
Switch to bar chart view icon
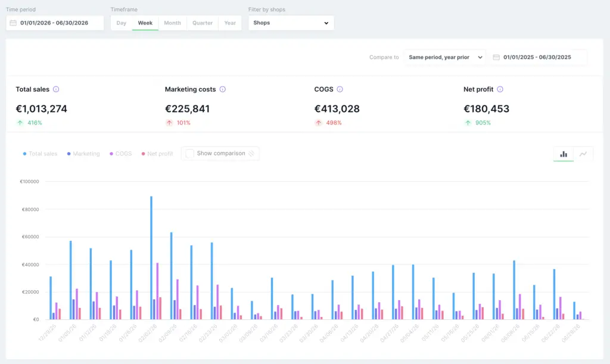(x=564, y=154)
